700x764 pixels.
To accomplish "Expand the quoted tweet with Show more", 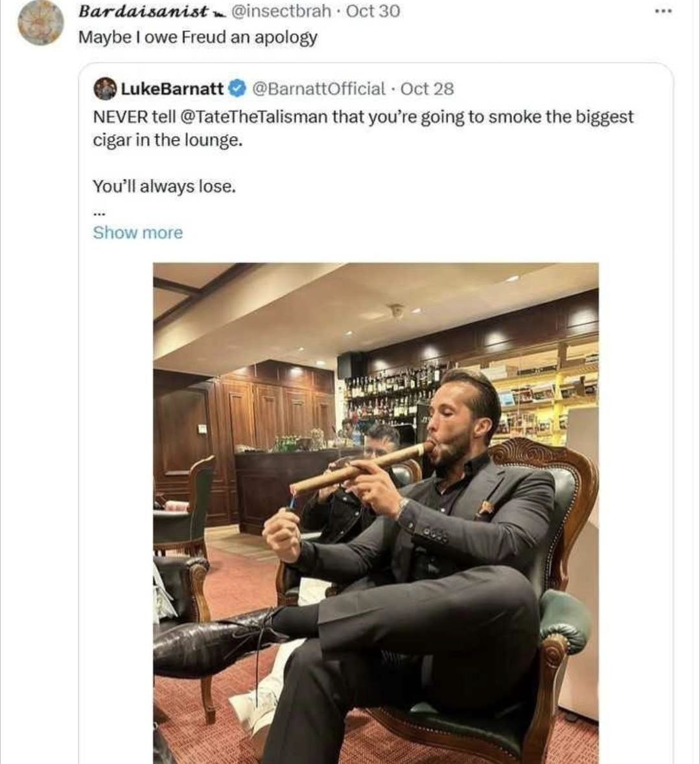I will 137,232.
